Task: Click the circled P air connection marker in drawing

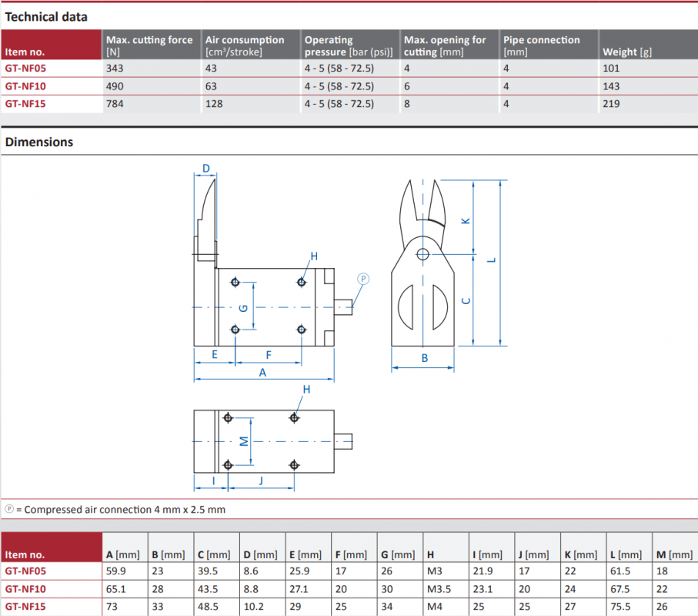Action: point(363,279)
